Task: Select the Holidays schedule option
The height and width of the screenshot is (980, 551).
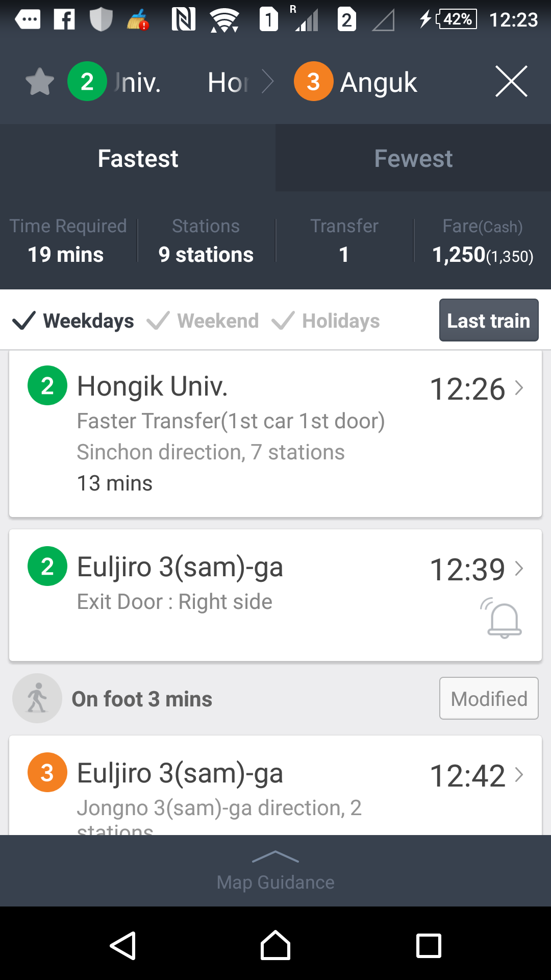Action: [327, 321]
